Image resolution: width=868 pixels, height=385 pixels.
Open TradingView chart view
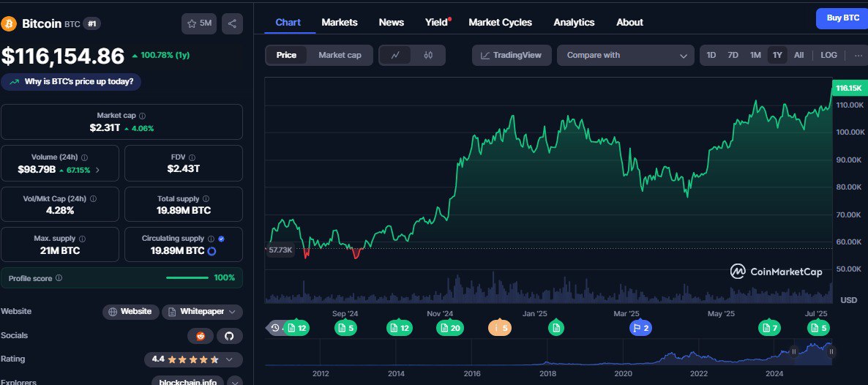pos(512,55)
